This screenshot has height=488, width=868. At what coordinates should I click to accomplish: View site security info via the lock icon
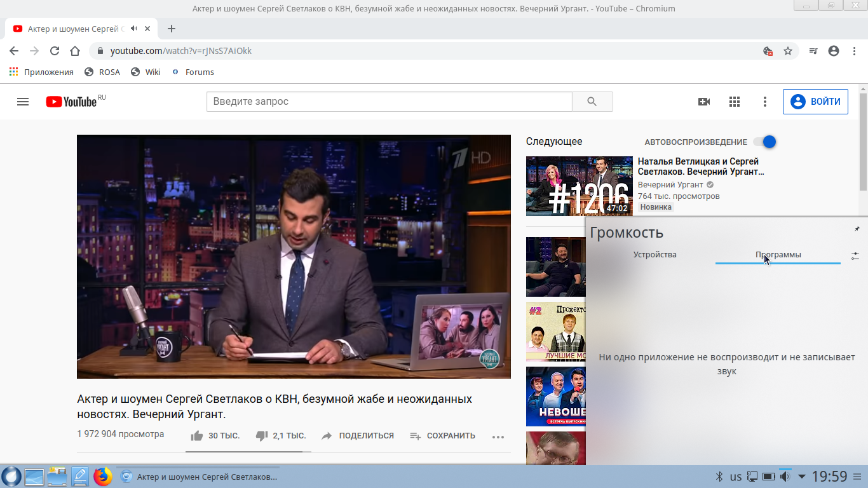(100, 51)
